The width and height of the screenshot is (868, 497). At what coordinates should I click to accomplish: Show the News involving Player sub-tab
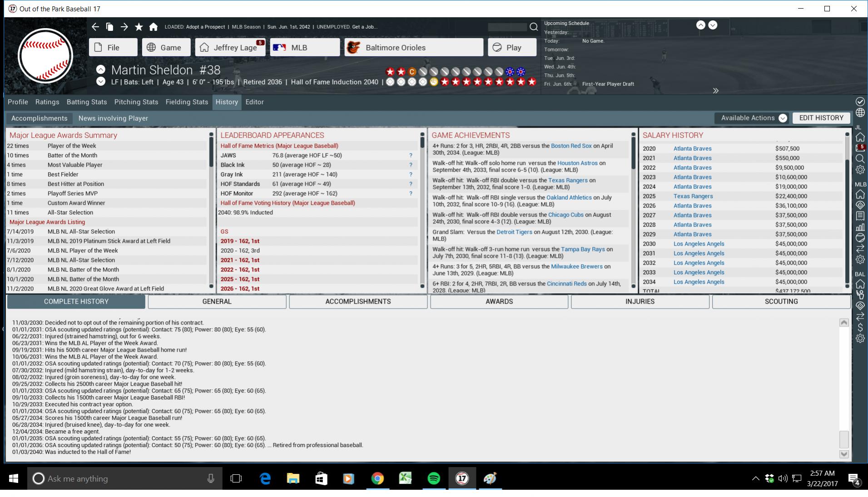pos(113,118)
